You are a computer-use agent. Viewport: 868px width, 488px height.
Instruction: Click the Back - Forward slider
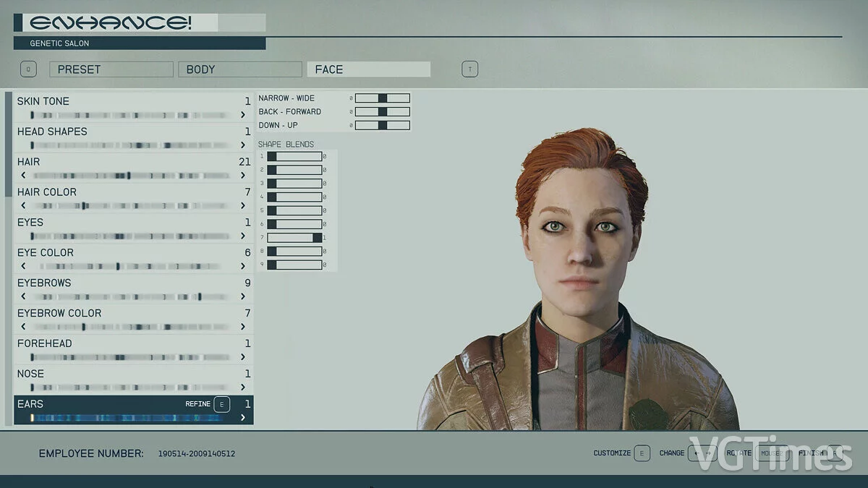382,112
